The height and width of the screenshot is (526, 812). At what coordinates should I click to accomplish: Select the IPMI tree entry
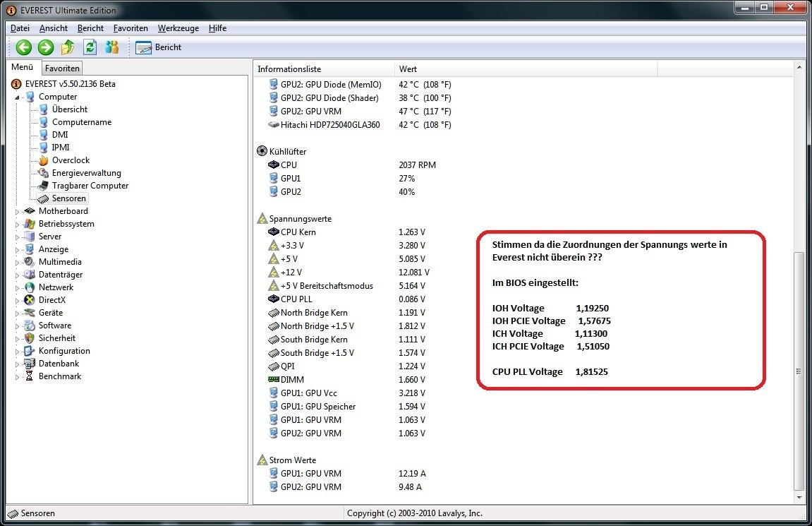pos(61,148)
